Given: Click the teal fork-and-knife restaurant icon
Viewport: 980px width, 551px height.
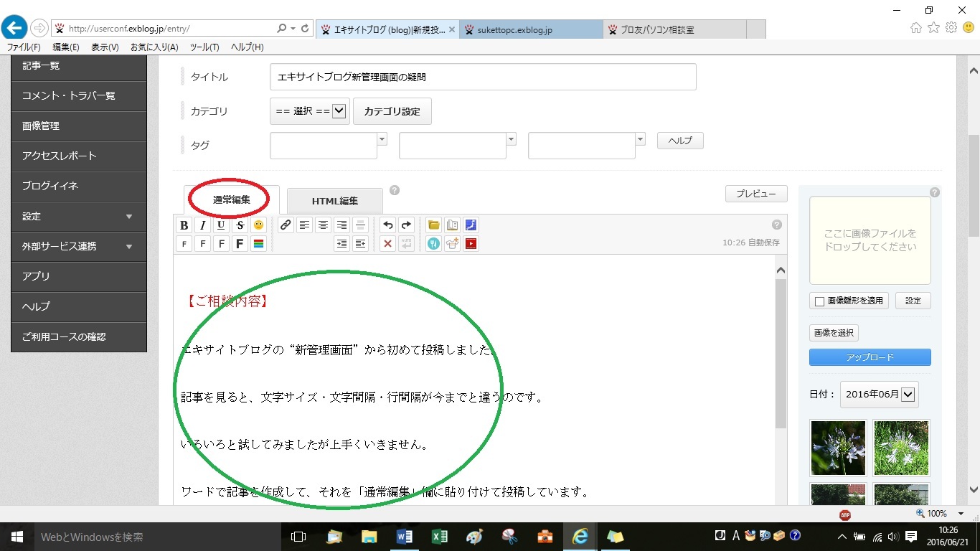Looking at the screenshot, I should (x=433, y=244).
